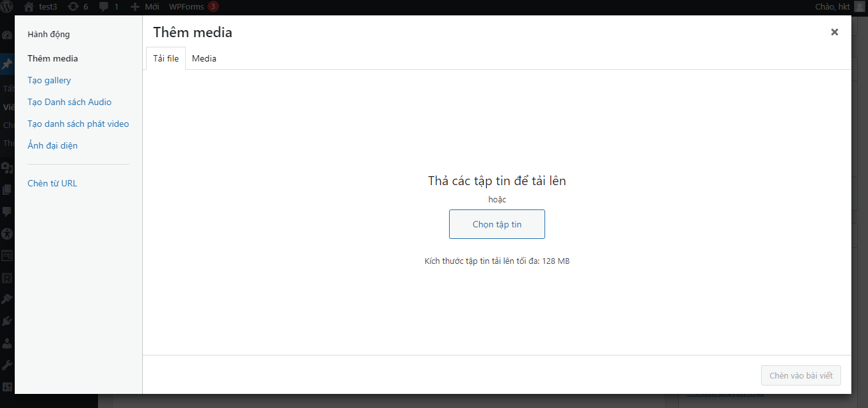Close the Thêm media dialog
The image size is (868, 408).
(x=834, y=32)
